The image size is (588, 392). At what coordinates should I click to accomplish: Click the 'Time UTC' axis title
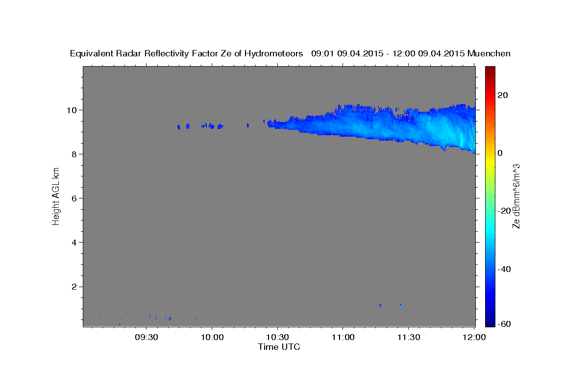click(x=279, y=347)
